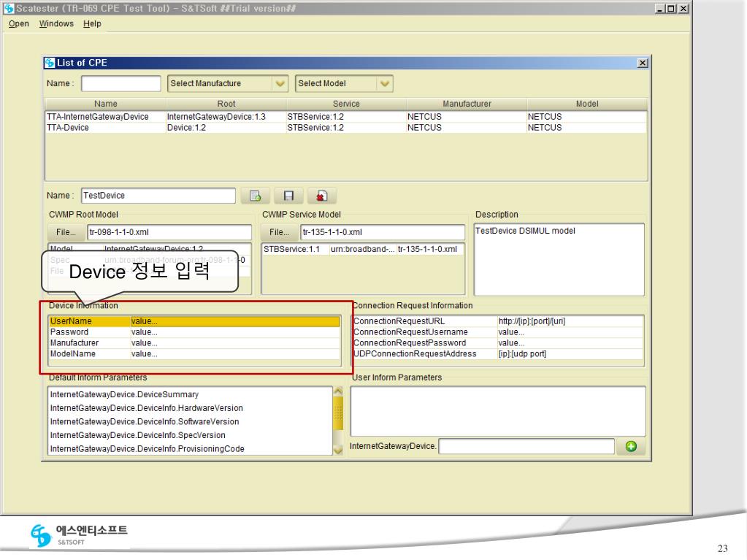Click the tr-135-1-1-0.xml file field
This screenshot has height=560, width=747.
383,232
